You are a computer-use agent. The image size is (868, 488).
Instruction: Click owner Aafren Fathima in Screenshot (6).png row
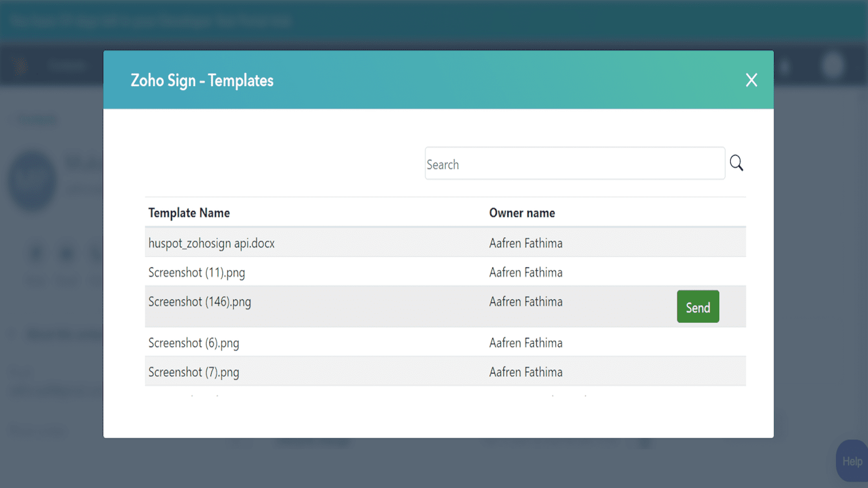526,343
